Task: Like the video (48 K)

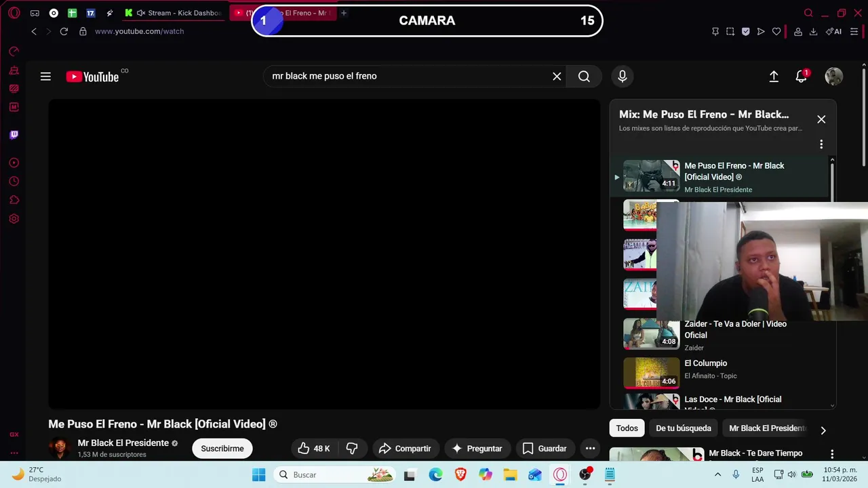Action: click(x=315, y=449)
